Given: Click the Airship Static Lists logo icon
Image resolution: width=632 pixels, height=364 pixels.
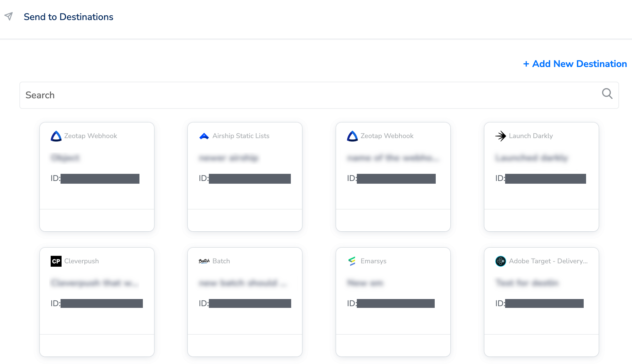Looking at the screenshot, I should (x=204, y=136).
